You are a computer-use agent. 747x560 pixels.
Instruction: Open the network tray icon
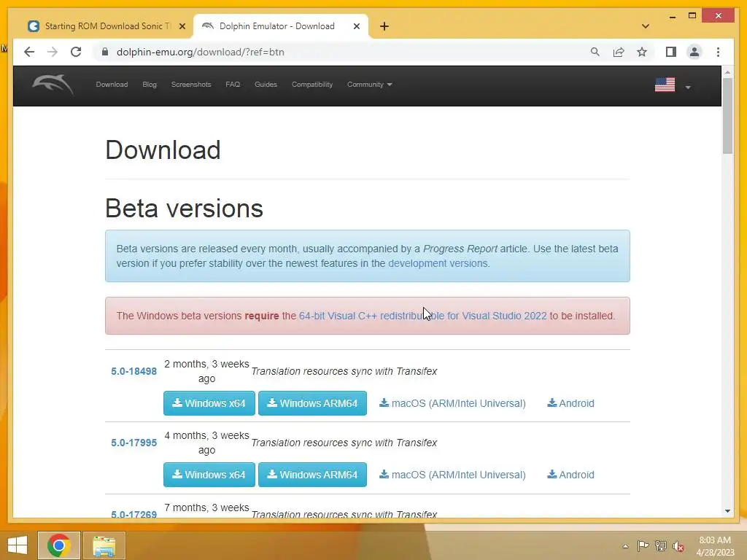(661, 545)
